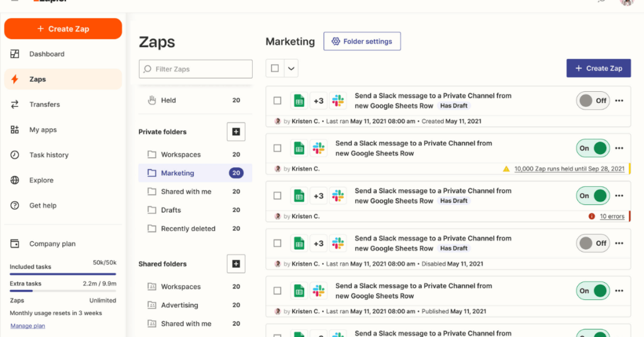Select Recently deleted folder
The width and height of the screenshot is (644, 337).
click(187, 229)
